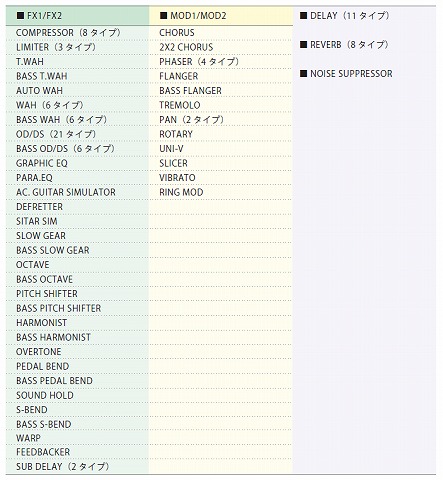Image resolution: width=443 pixels, height=480 pixels.
Task: Select the SUB DELAY (2 タイプ) row
Action: pos(77,467)
